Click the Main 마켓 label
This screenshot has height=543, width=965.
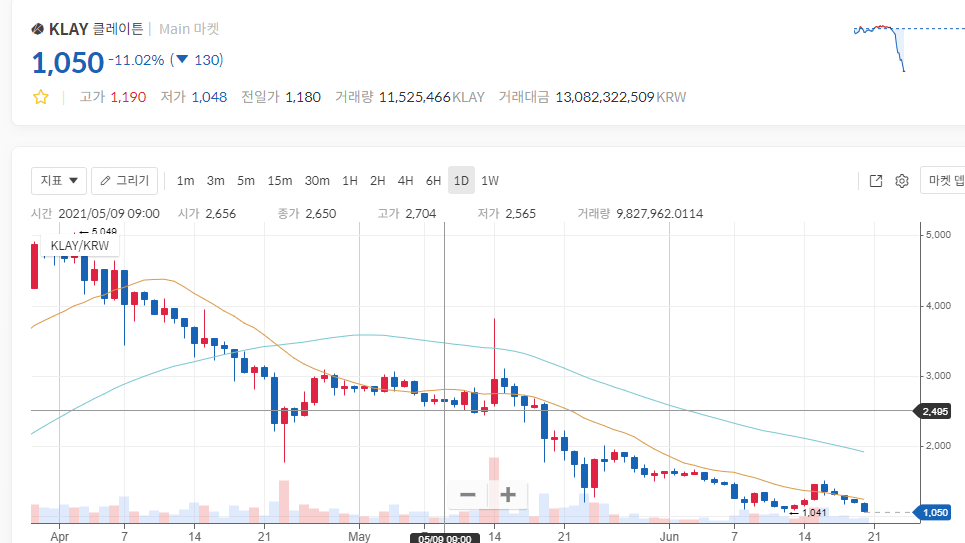click(189, 29)
